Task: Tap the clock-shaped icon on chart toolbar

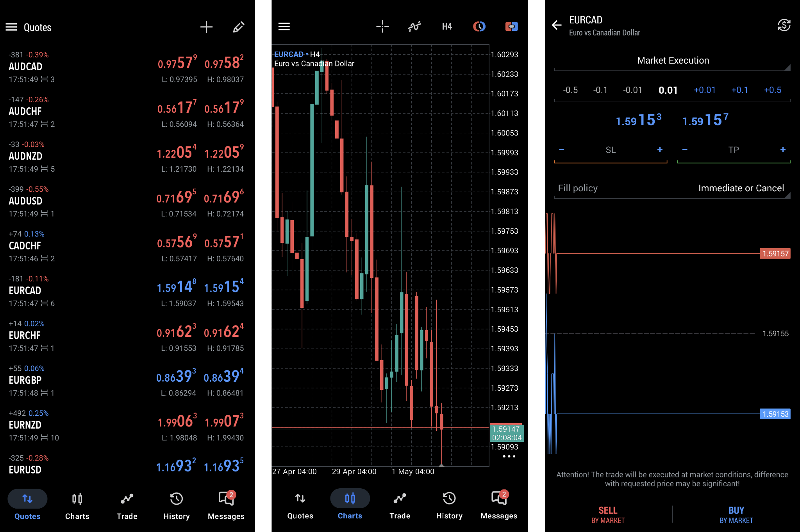Action: (x=479, y=27)
